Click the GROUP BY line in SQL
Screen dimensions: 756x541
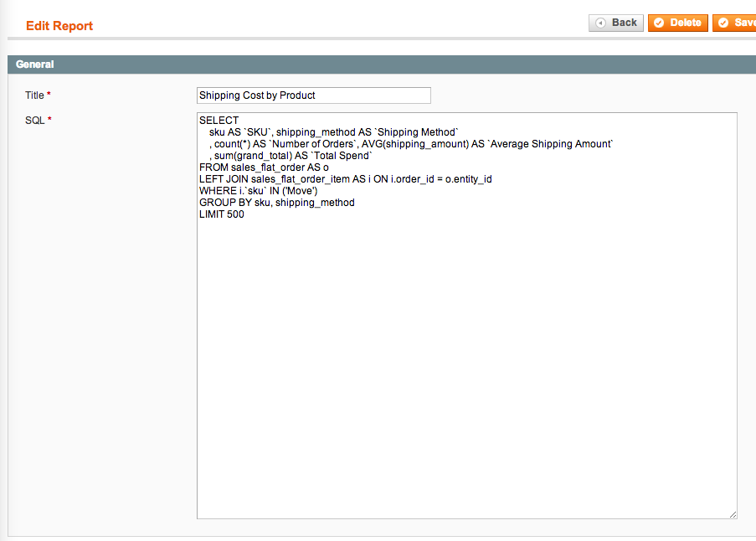276,203
